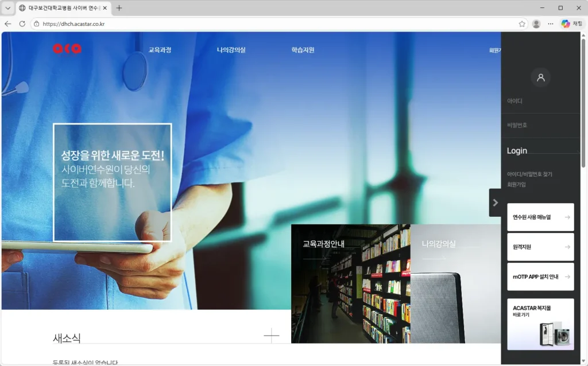Select 학습지원 in the top navigation
This screenshot has width=588, height=366.
[303, 50]
